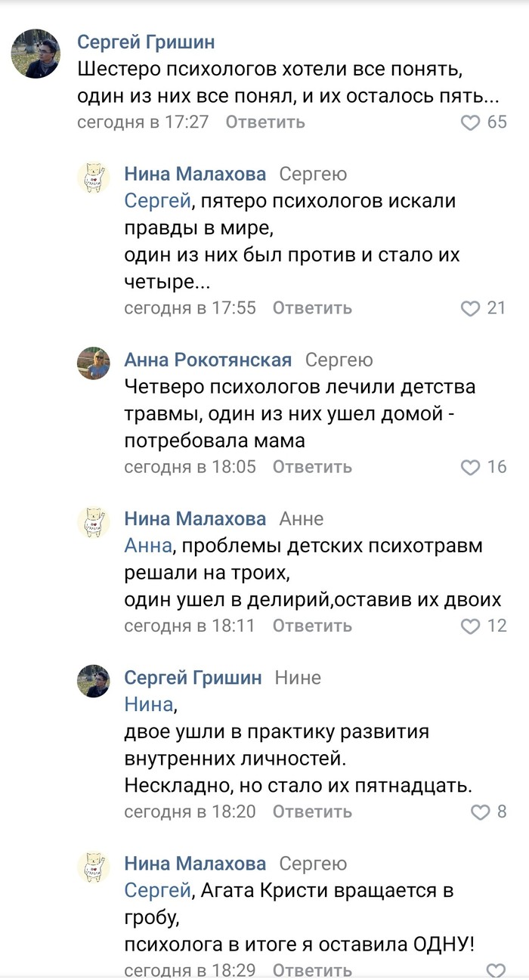
Task: Like Сергей Гришин's comment with 65 likes
Action: (471, 122)
